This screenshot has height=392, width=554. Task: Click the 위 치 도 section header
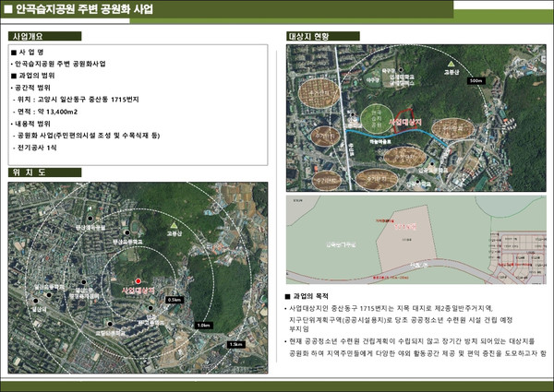click(44, 172)
